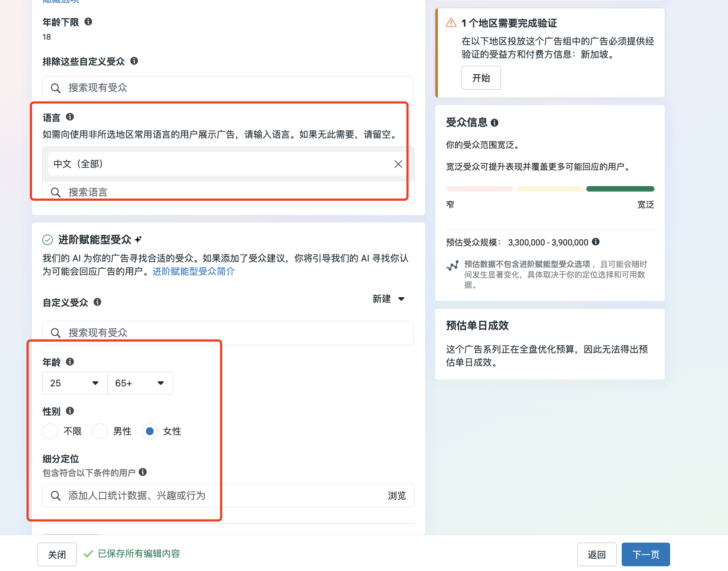
Task: Click 浏览 to browse targeting options
Action: pos(396,496)
